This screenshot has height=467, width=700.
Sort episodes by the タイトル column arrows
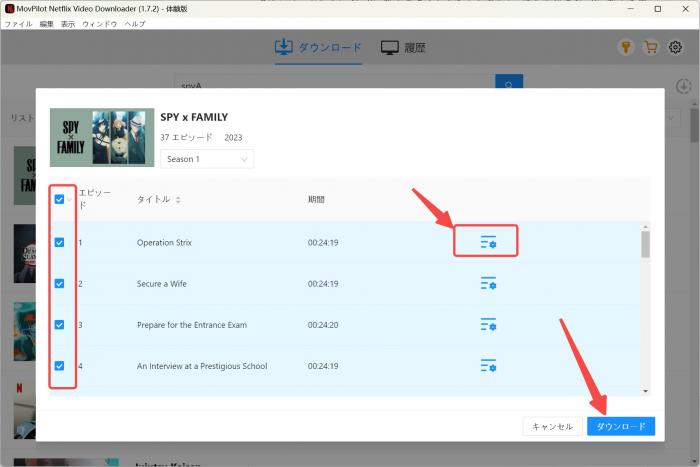(x=178, y=200)
